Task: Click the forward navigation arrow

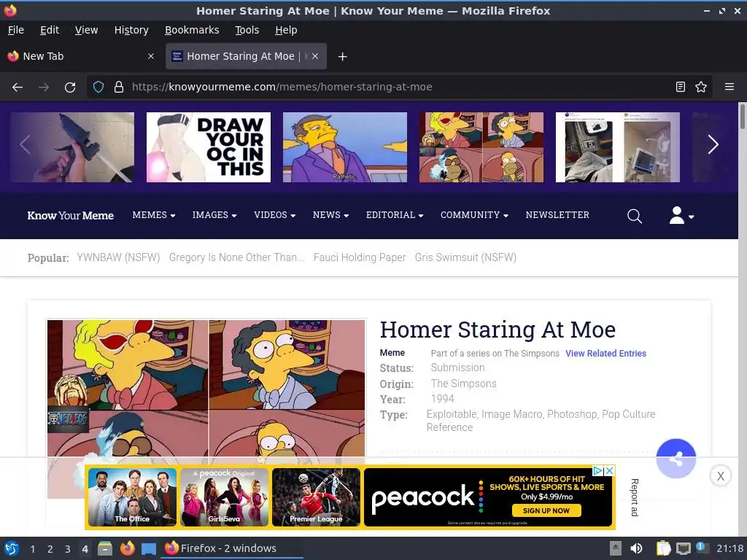Action: pyautogui.click(x=44, y=87)
